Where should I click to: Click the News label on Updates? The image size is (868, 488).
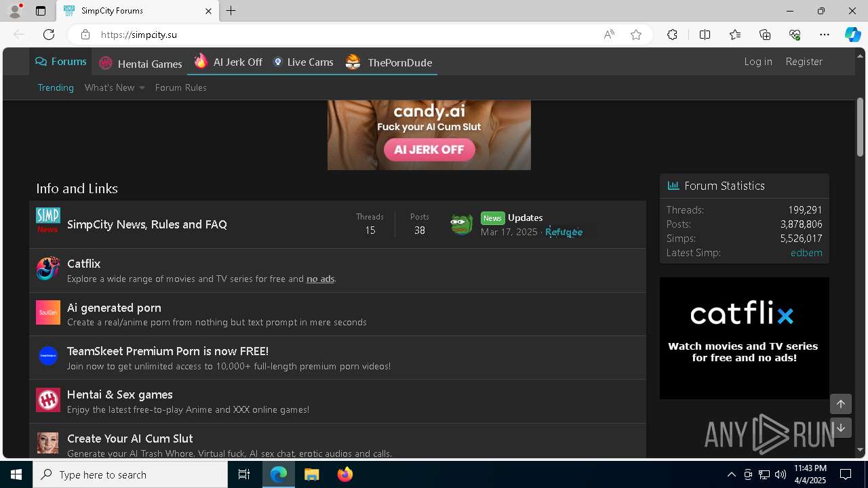(x=493, y=218)
